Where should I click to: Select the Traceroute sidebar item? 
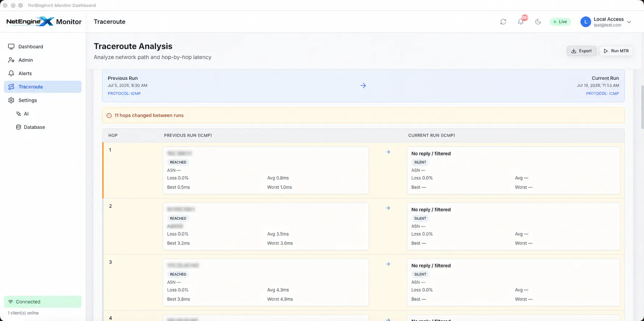(43, 87)
